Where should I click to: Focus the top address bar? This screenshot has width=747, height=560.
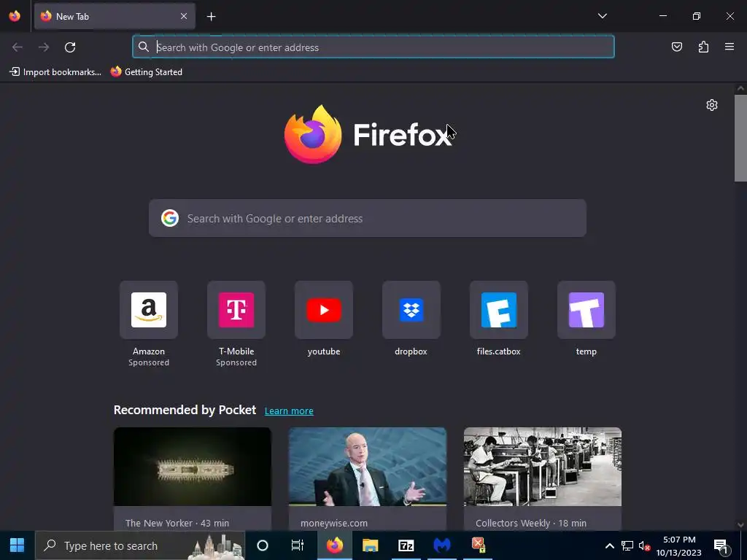coord(373,47)
